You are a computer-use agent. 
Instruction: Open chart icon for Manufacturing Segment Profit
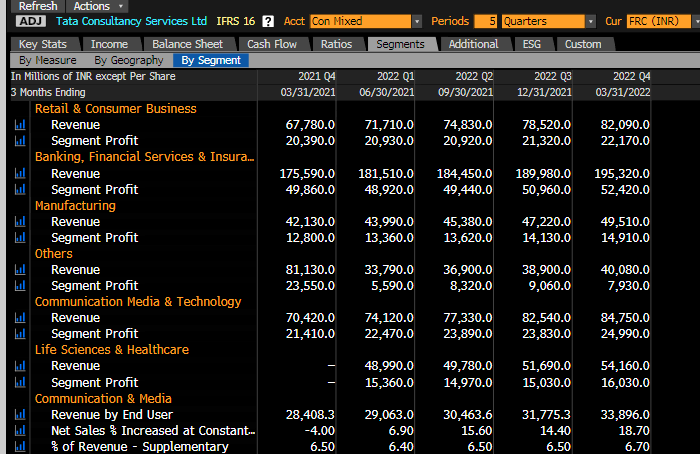[x=20, y=238]
